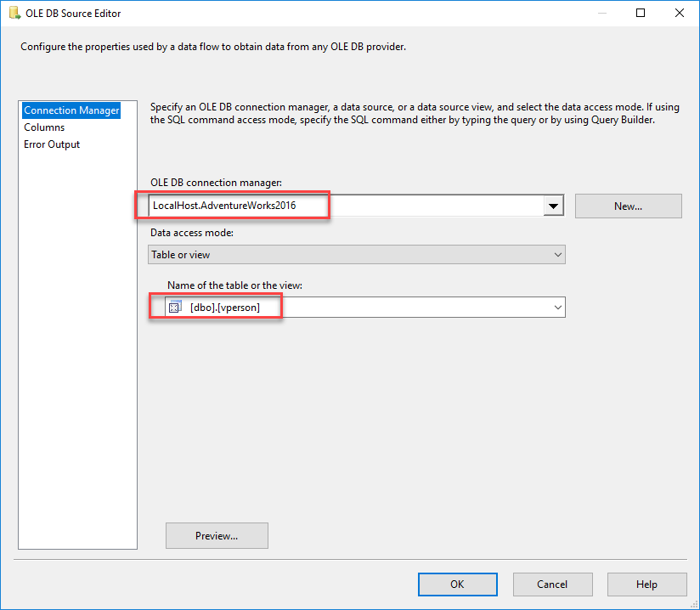This screenshot has height=610, width=700.
Task: Click the LocalHost.AdventureWorks2016 connection field
Action: [x=340, y=206]
